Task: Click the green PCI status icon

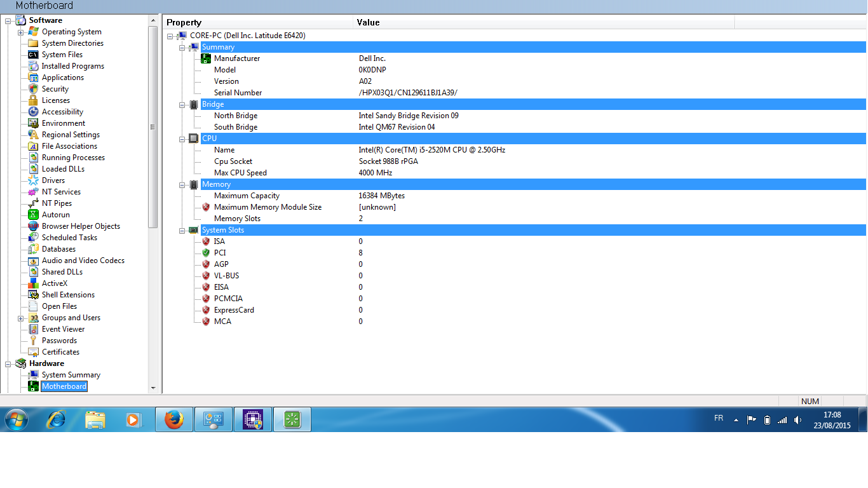Action: point(206,253)
